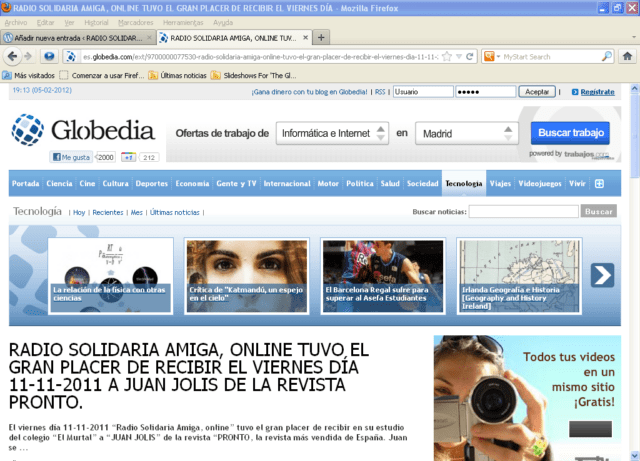Open the Katmandú film review thumbnail

[247, 270]
